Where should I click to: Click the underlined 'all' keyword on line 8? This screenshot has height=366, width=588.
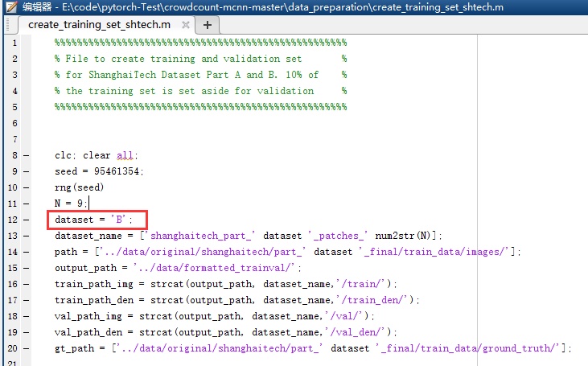tap(125, 155)
